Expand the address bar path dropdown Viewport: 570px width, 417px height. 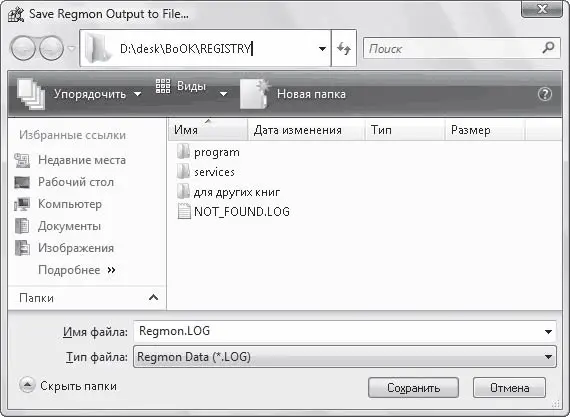click(x=322, y=48)
